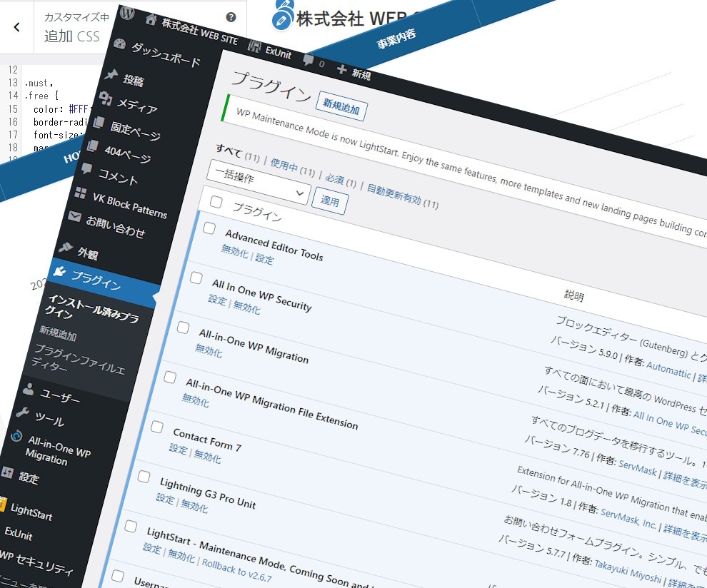Screen dimensions: 707x588
Task: Click the VK Block Patterns grid icon
Action: [80, 193]
